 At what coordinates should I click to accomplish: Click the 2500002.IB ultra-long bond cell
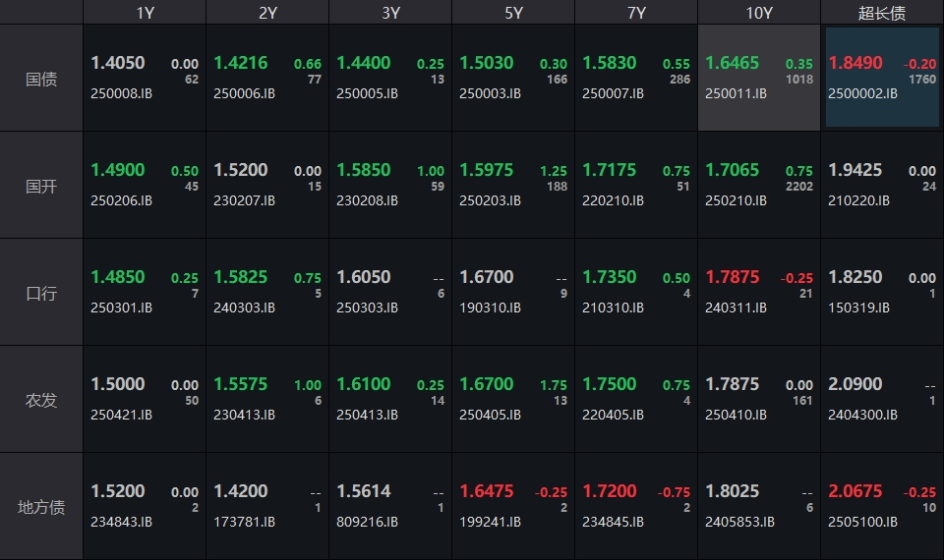[x=882, y=79]
